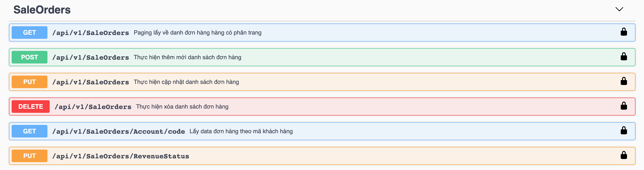Expand the POST method badge

pyautogui.click(x=30, y=57)
